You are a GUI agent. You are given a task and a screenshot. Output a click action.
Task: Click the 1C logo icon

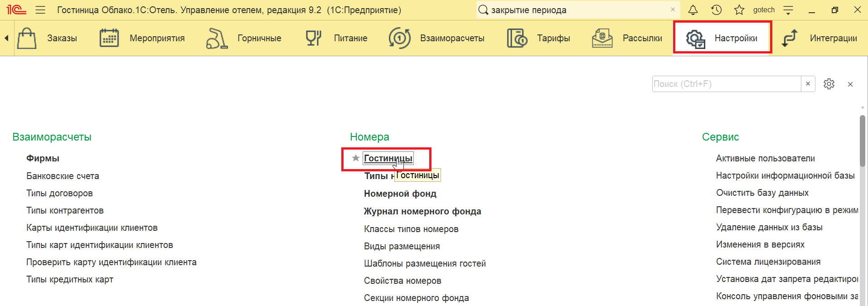[16, 10]
